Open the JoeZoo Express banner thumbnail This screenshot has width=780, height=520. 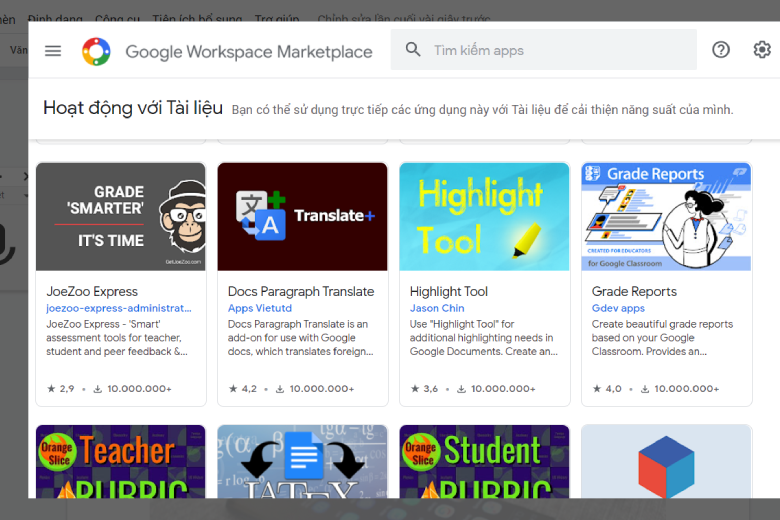(x=121, y=217)
